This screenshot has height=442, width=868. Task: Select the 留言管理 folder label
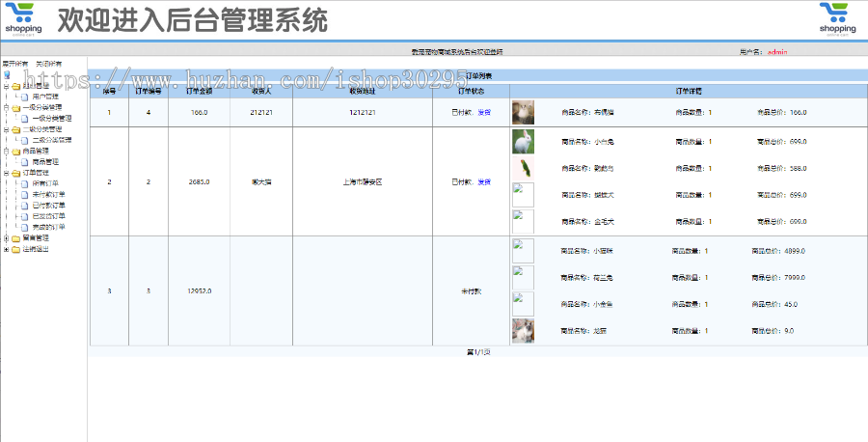[36, 238]
